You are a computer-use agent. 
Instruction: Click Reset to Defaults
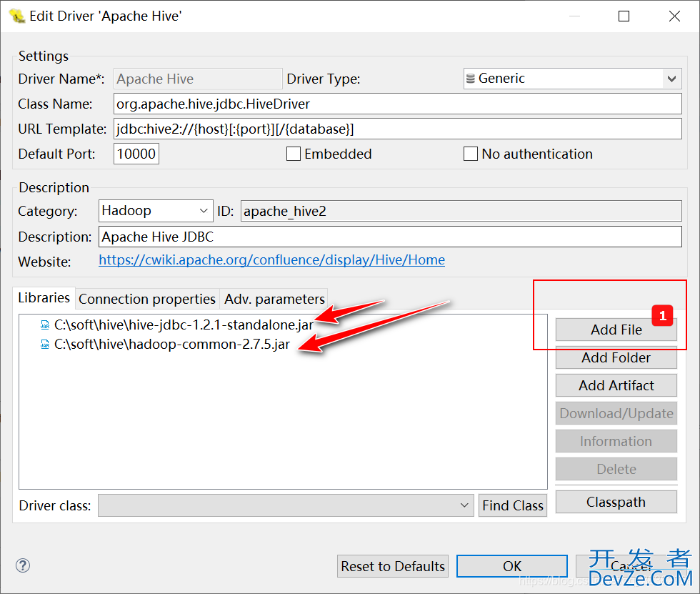coord(393,566)
